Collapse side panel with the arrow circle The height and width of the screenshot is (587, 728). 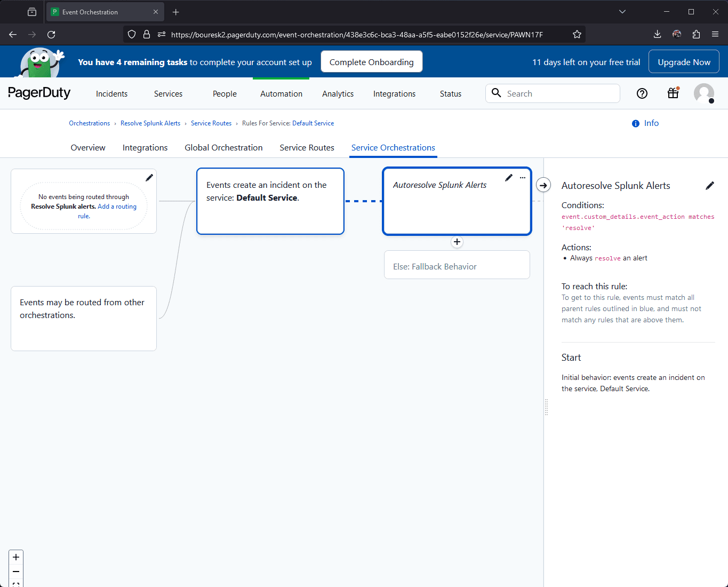pyautogui.click(x=543, y=185)
